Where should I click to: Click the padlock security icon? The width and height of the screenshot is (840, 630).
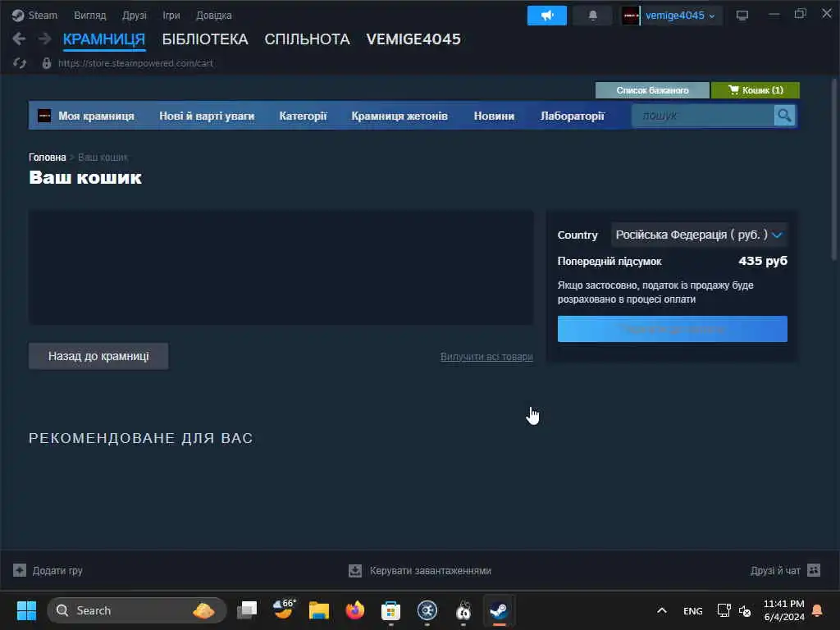[47, 63]
